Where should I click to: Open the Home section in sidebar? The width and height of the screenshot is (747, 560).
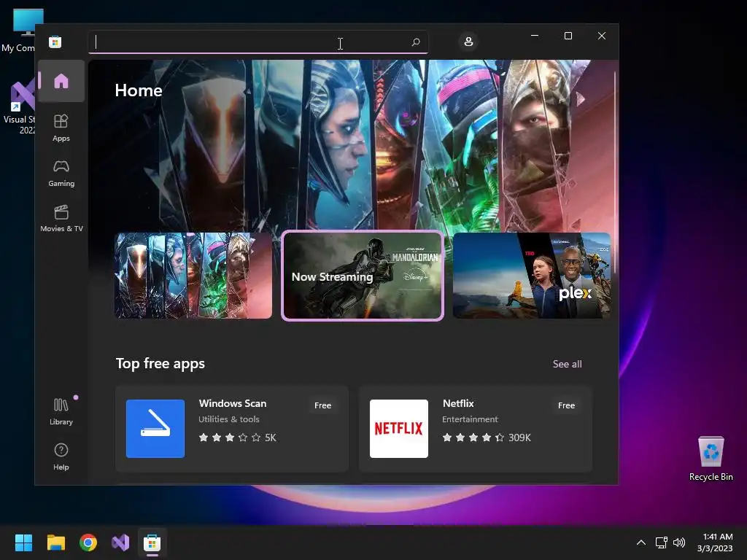tap(61, 82)
